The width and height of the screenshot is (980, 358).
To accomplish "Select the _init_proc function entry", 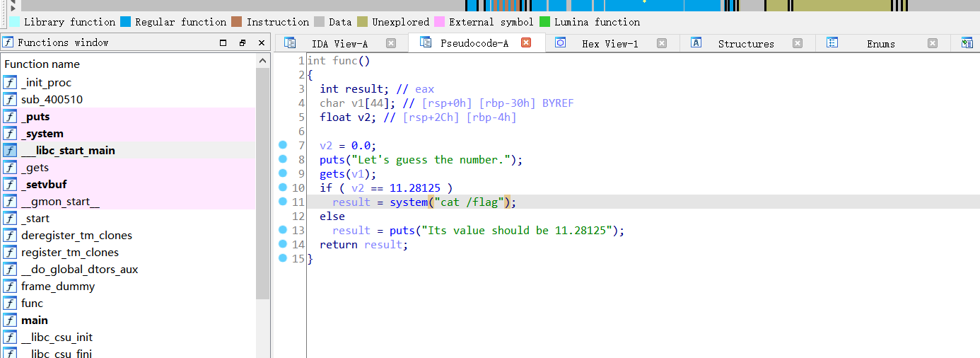I will click(128, 82).
